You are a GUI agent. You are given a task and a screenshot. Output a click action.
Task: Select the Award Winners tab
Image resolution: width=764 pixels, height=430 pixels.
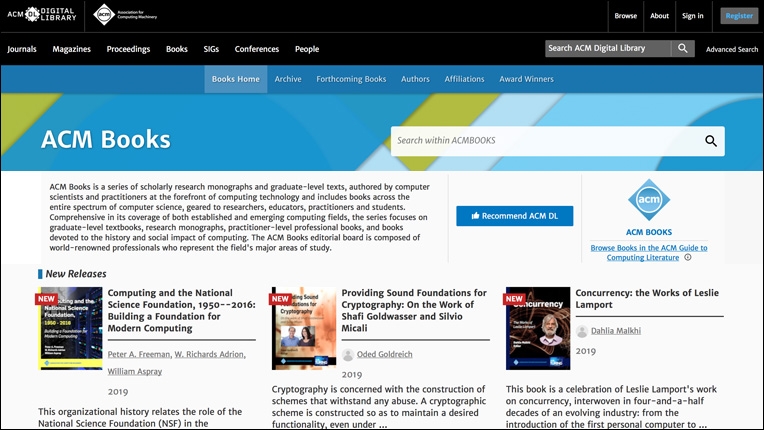click(x=526, y=79)
